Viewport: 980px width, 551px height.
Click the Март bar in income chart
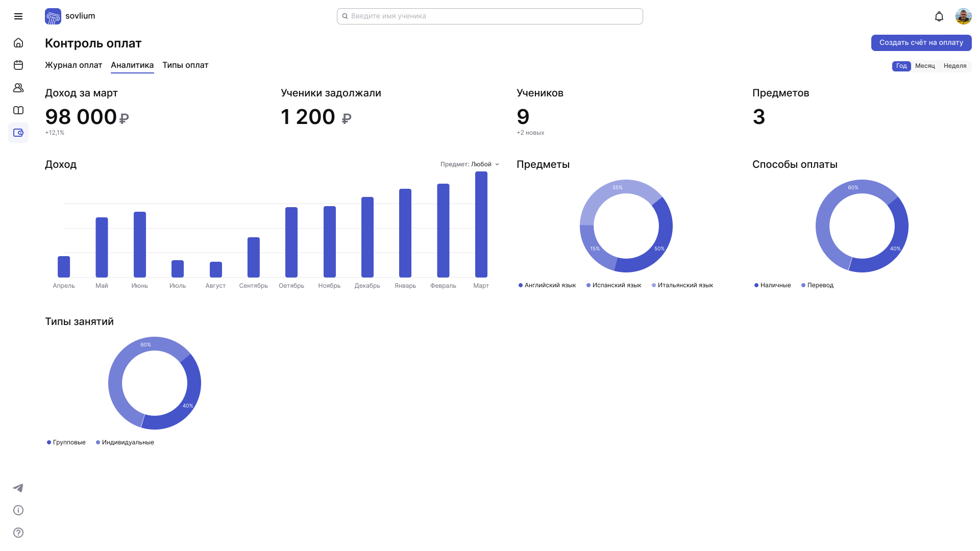click(x=481, y=224)
